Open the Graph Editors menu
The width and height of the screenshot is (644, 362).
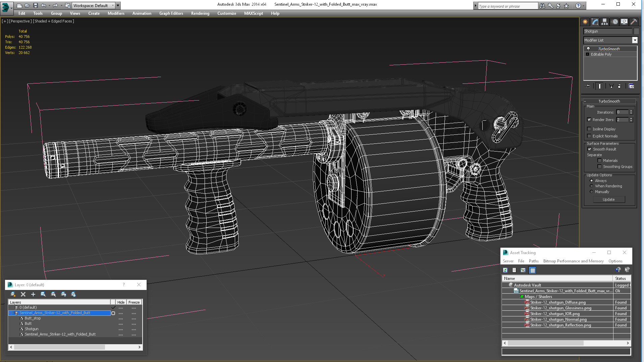click(x=171, y=13)
